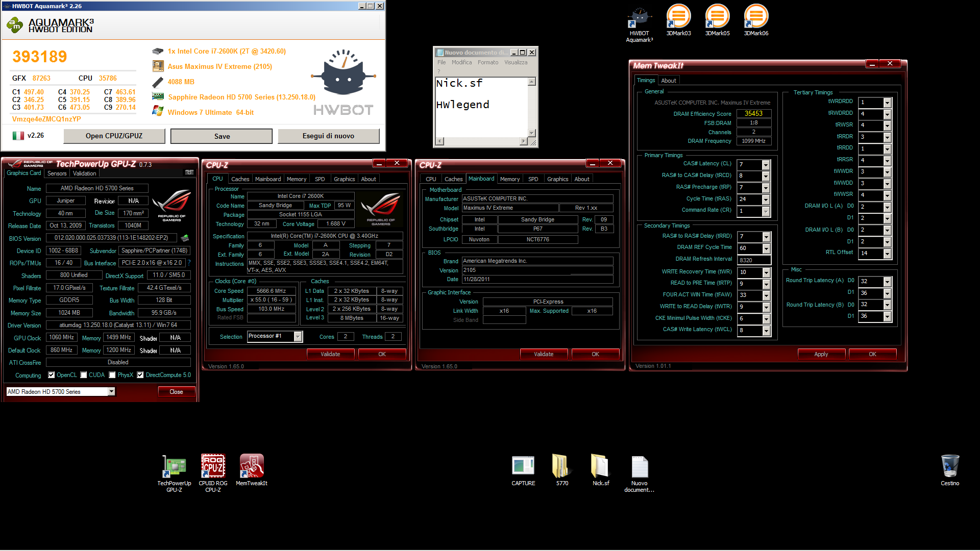Click OK in the MemTweakIt window

[872, 354]
